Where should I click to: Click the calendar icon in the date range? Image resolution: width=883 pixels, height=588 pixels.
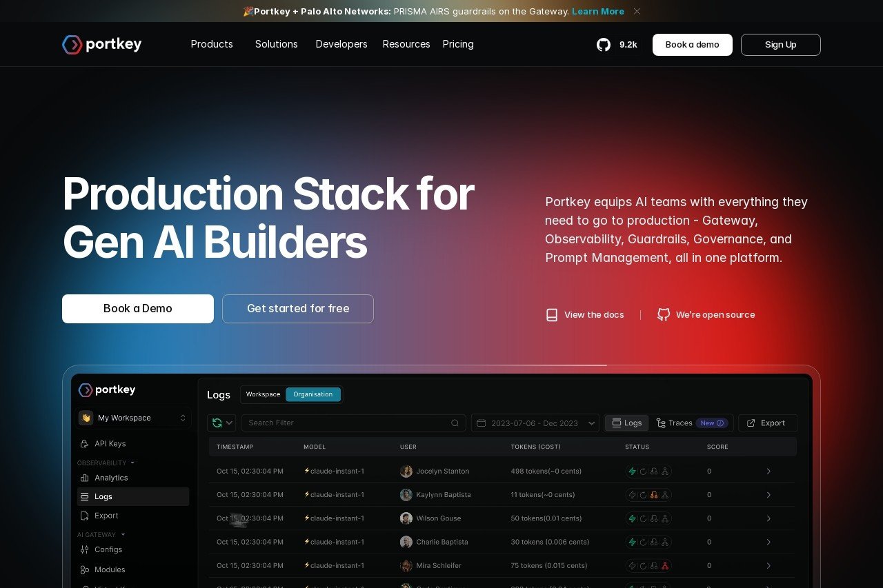tap(482, 423)
